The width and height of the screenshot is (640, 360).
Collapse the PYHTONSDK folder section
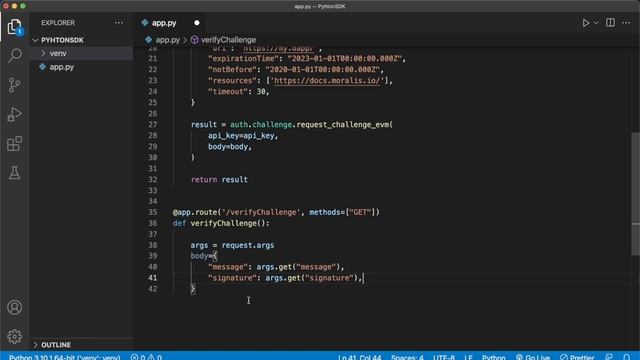tap(62, 40)
